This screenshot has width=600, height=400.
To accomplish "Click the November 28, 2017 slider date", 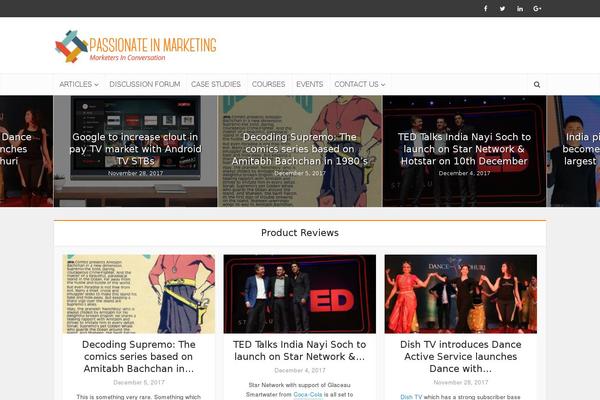I will pyautogui.click(x=135, y=173).
